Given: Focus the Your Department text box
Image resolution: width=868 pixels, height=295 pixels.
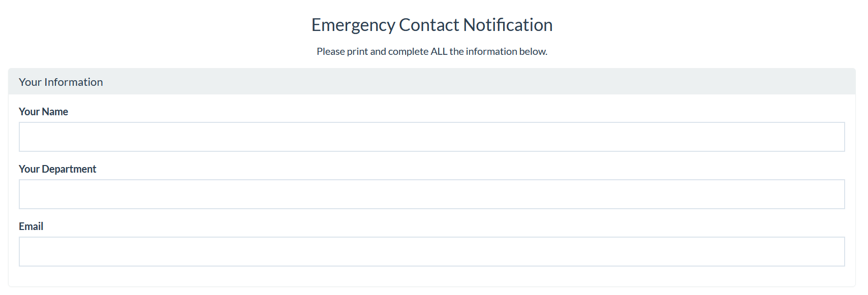Looking at the screenshot, I should click(431, 194).
